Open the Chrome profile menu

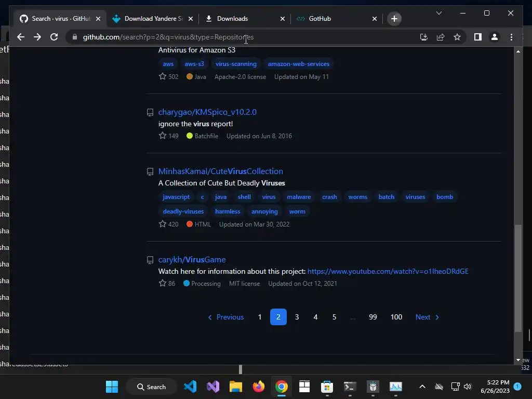(495, 37)
